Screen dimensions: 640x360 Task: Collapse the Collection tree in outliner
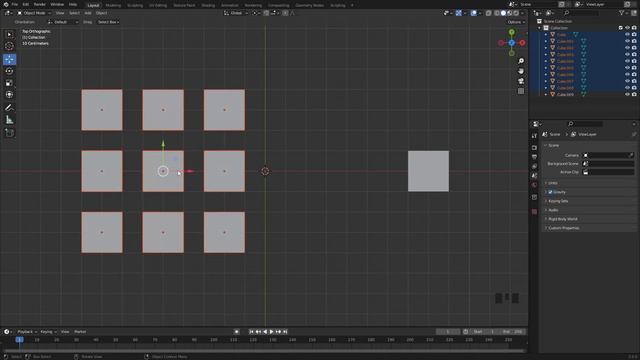[539, 28]
